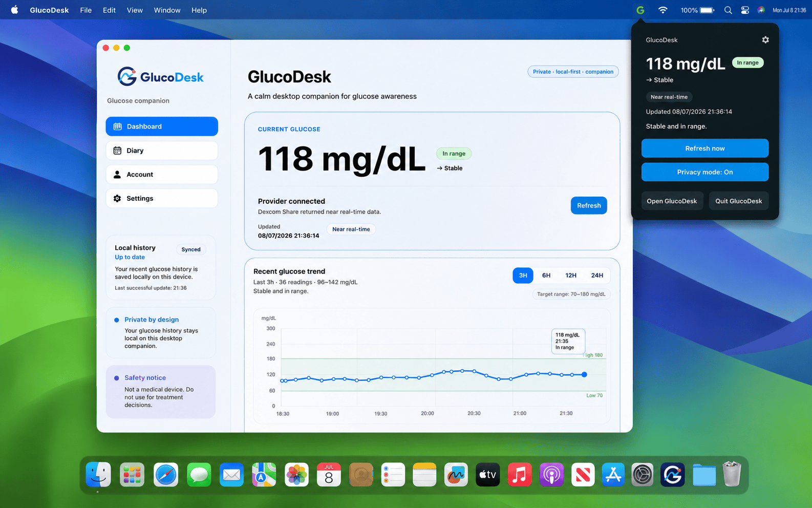Open Spotlight search icon
Image resolution: width=812 pixels, height=508 pixels.
click(x=728, y=10)
